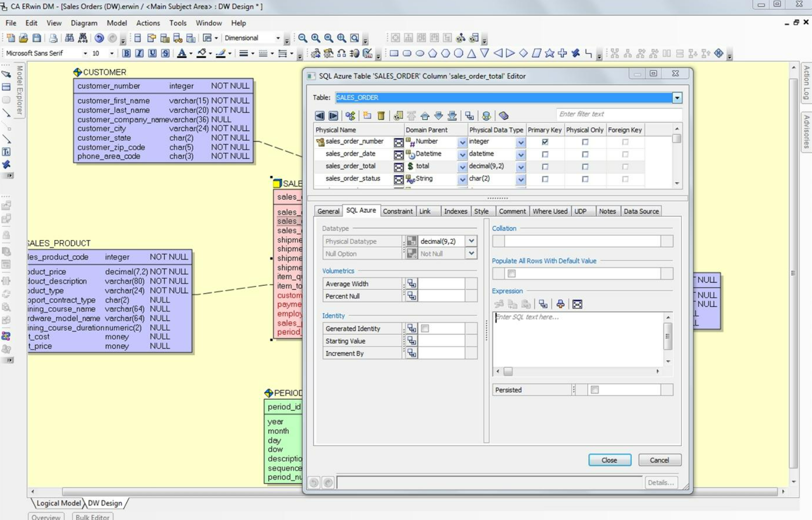Click the Details... button

click(661, 483)
